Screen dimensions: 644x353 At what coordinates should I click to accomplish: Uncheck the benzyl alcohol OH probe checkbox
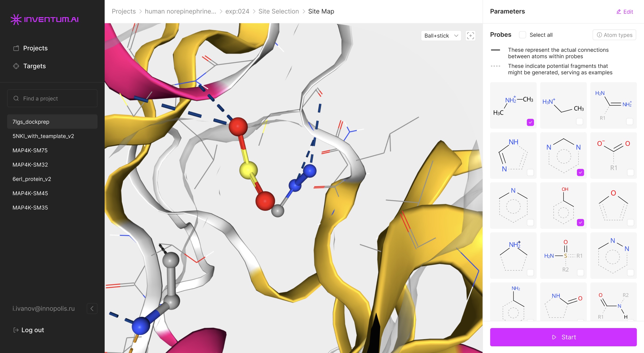tap(580, 223)
